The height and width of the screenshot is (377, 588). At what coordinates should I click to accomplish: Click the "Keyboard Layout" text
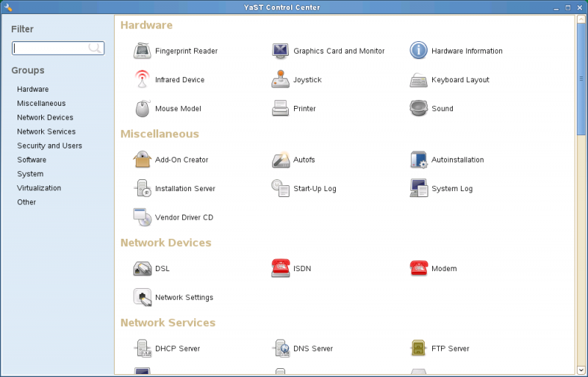(461, 80)
